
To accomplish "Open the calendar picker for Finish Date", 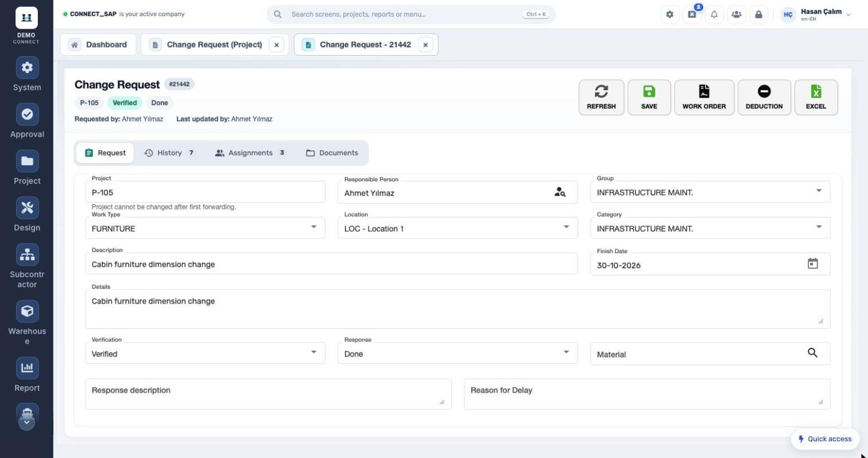I will [x=812, y=264].
